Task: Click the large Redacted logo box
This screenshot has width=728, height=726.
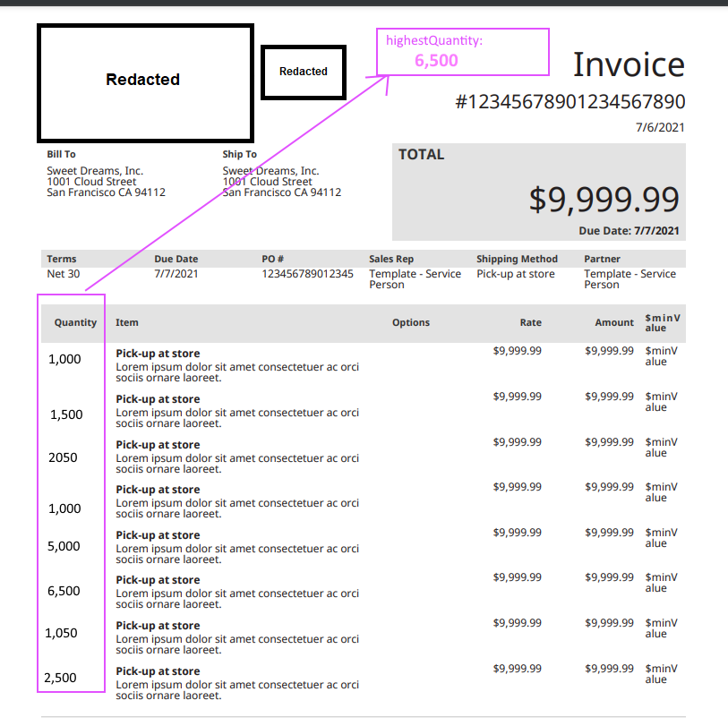Action: point(145,83)
